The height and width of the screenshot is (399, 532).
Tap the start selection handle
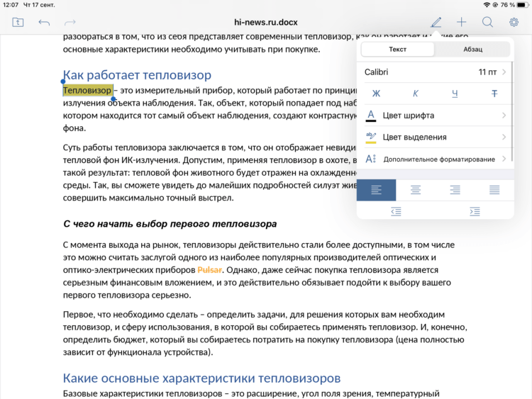click(x=63, y=82)
